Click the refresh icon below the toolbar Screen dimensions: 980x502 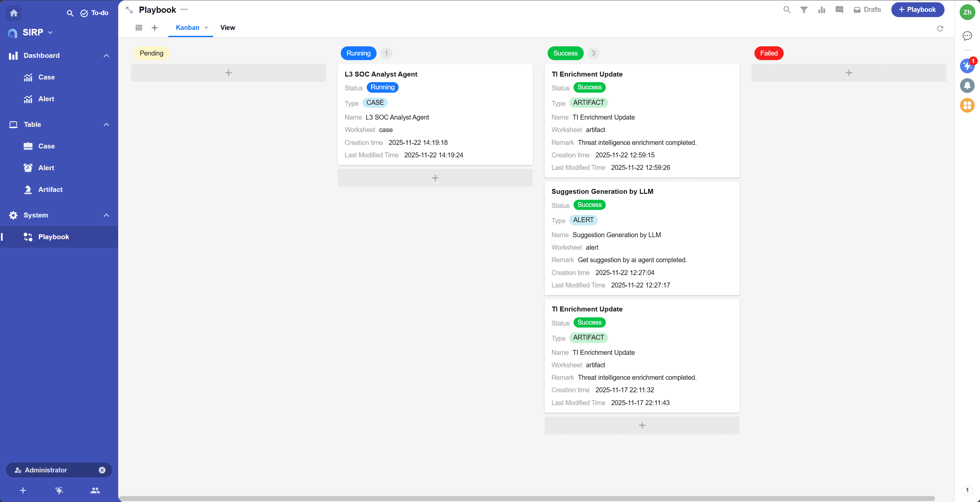point(940,29)
